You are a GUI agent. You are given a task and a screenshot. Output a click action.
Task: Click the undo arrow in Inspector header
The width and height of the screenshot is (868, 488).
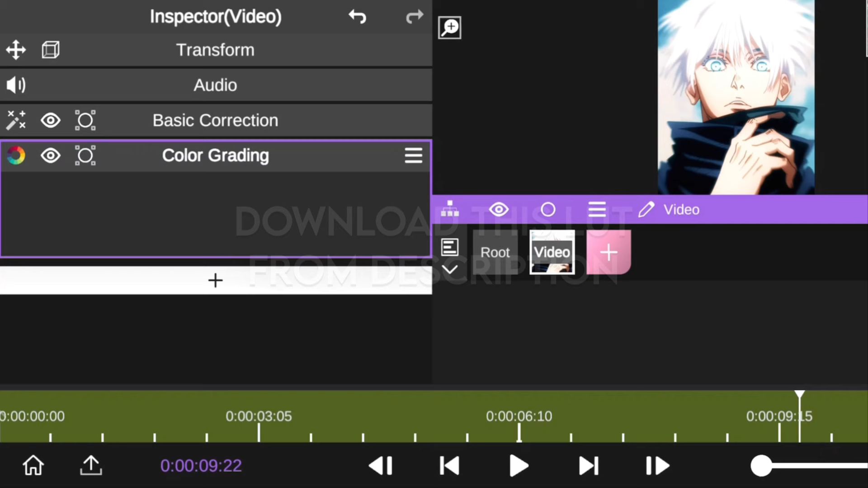click(x=357, y=17)
